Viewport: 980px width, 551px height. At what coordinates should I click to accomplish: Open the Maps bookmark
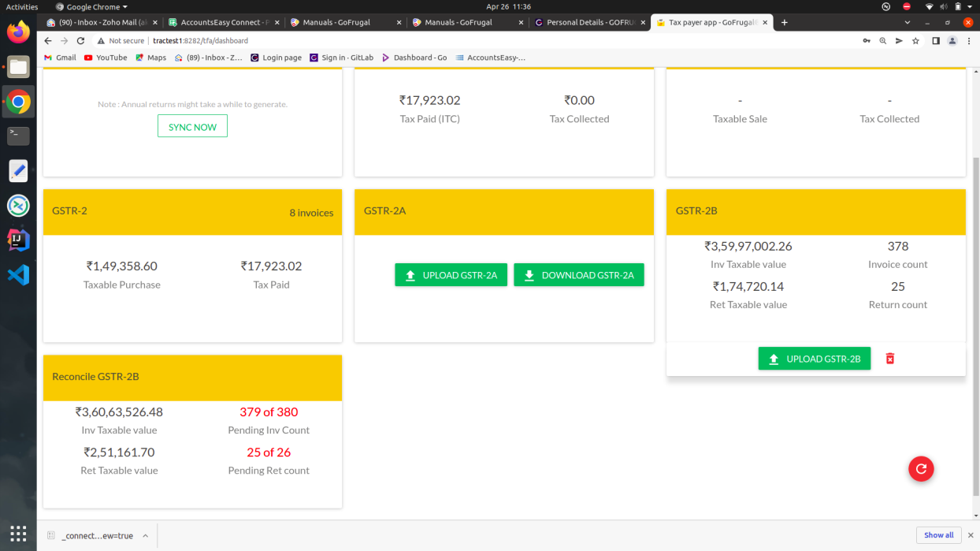tap(151, 58)
